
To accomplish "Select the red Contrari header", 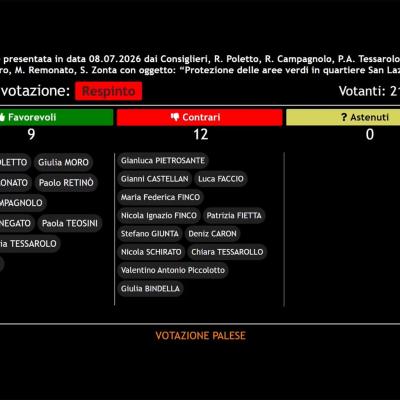I will click(199, 117).
